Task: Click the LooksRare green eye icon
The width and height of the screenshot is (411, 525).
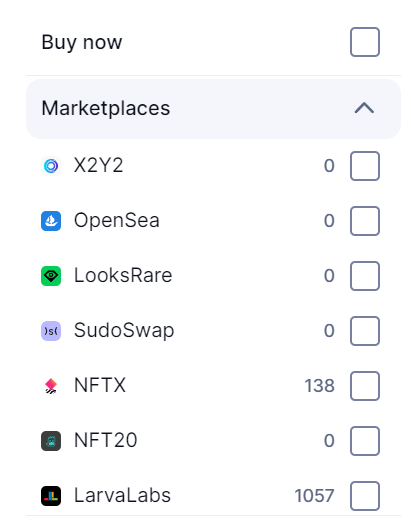Action: (51, 276)
